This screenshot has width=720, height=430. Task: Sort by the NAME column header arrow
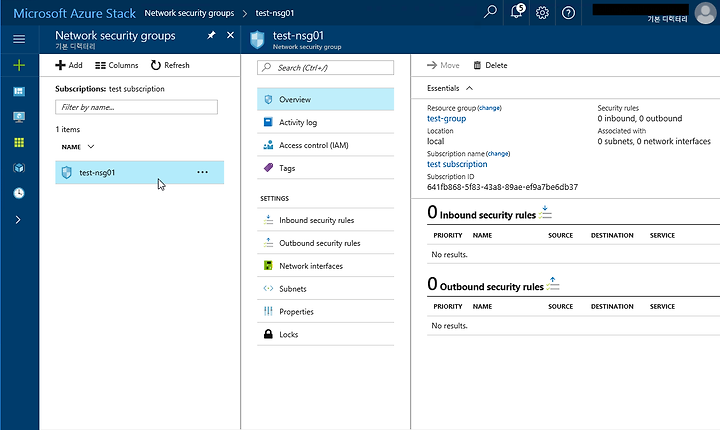[91, 147]
